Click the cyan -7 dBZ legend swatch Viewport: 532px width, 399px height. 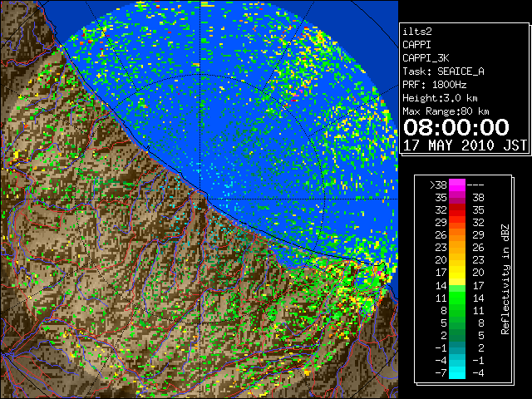point(457,372)
